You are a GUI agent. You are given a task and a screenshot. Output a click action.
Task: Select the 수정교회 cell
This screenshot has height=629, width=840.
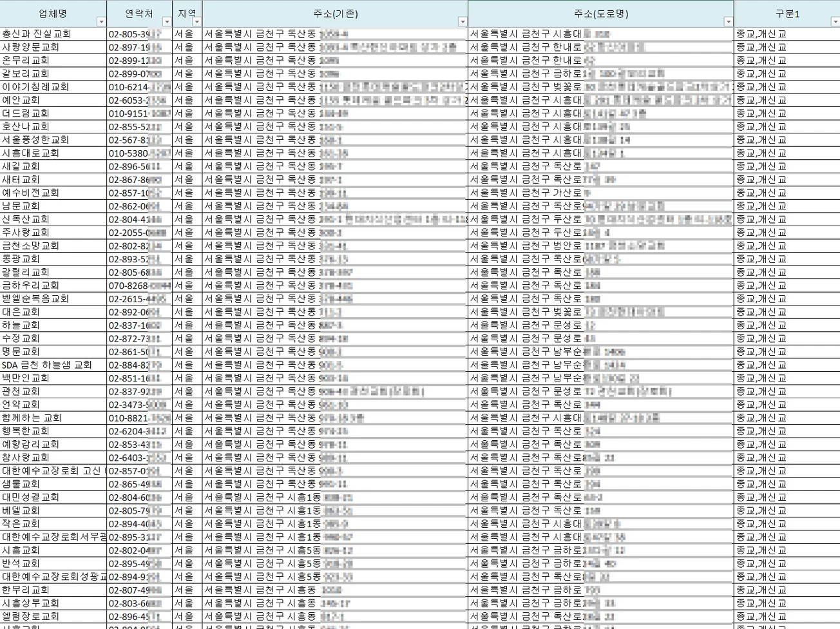(53, 338)
